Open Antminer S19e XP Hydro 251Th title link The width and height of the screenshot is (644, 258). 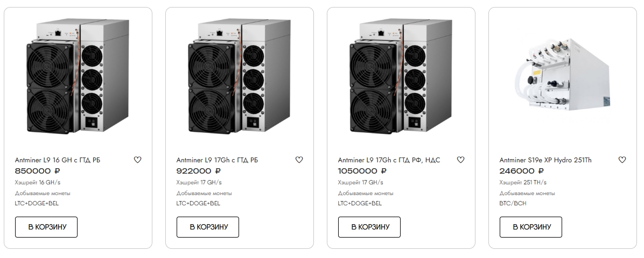[545, 160]
